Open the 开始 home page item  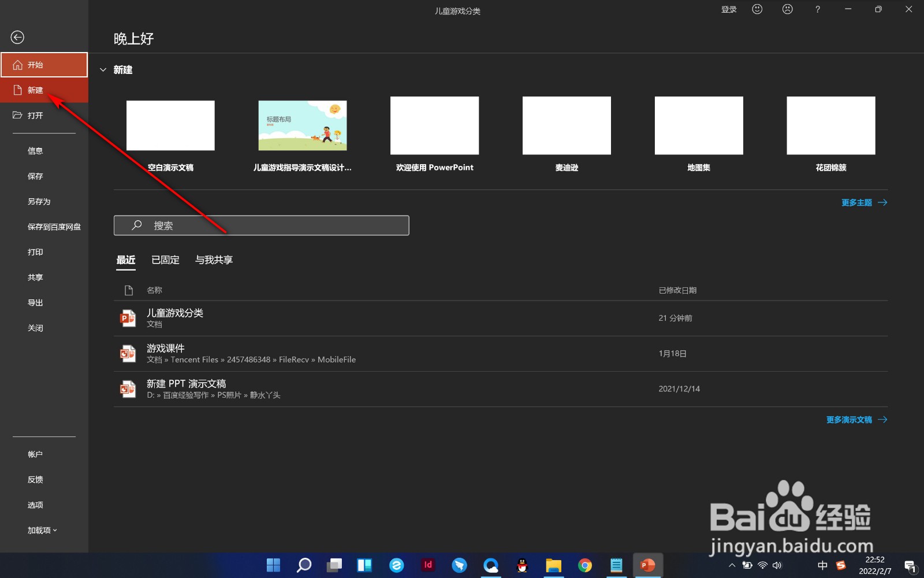click(x=44, y=65)
